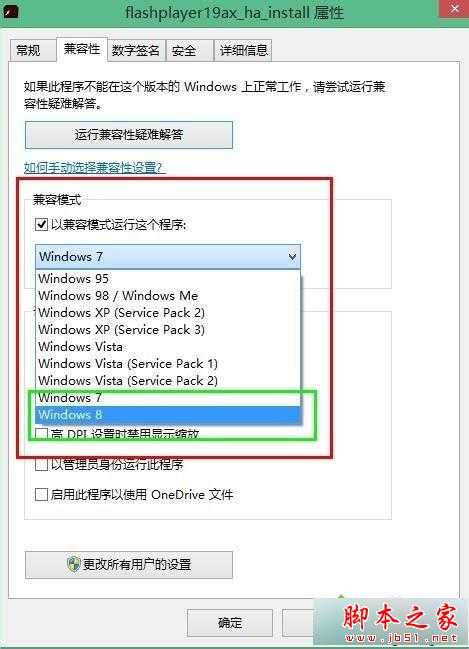Open the manual compatibility settings help link
The height and width of the screenshot is (649, 469).
(x=94, y=168)
